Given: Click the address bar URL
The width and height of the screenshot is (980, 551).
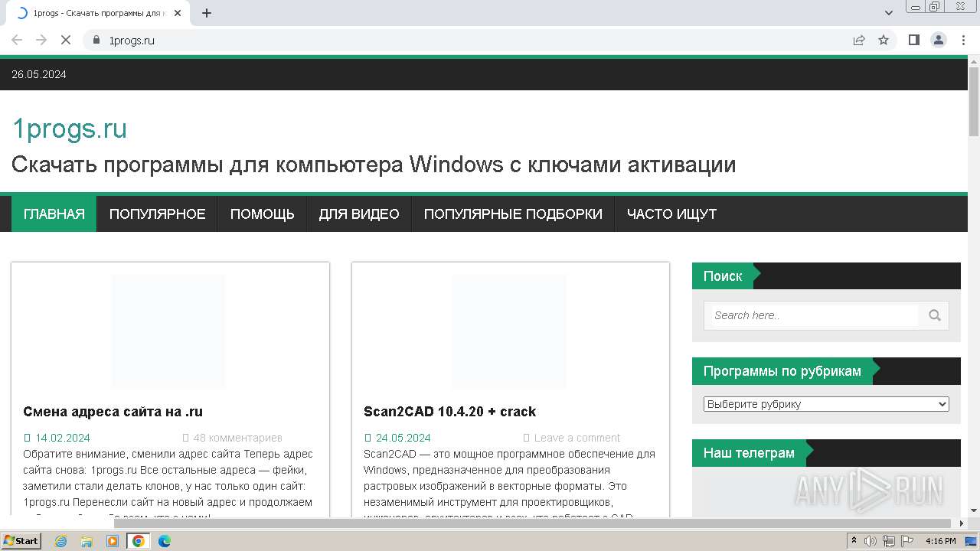Looking at the screenshot, I should [x=132, y=40].
